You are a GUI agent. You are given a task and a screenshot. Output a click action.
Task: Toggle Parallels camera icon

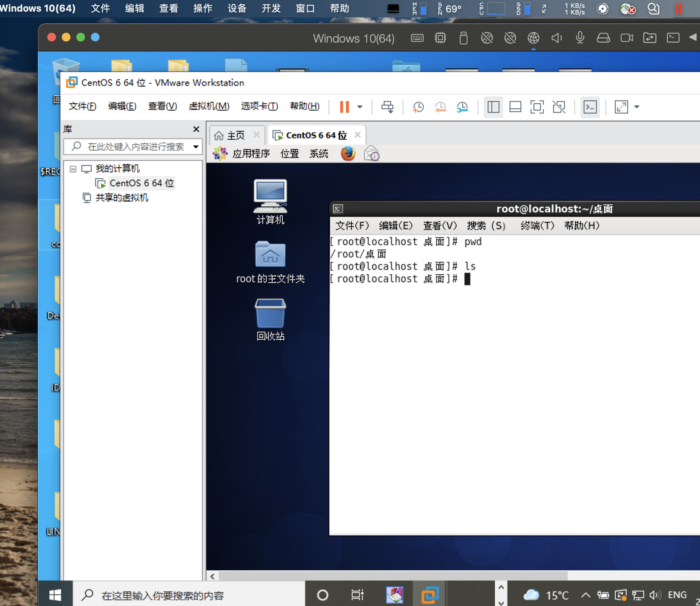[x=627, y=38]
